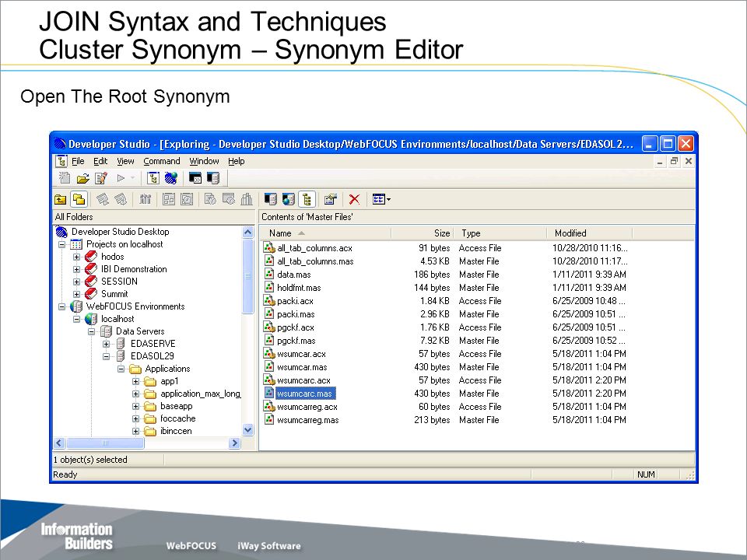Sort files by the Type column header
747x560 pixels.
click(x=500, y=233)
